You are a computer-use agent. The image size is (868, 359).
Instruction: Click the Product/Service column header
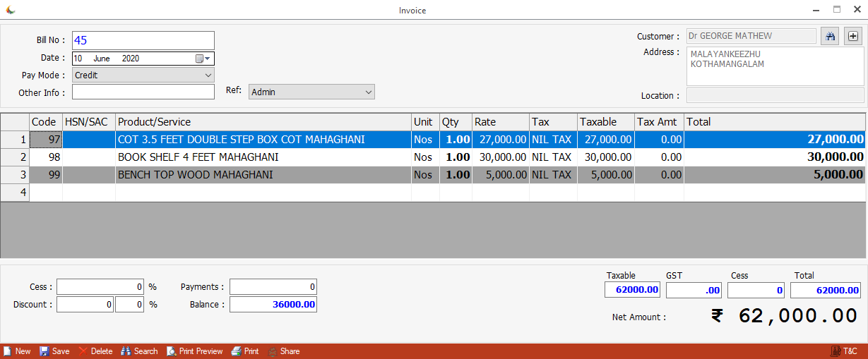pos(263,122)
